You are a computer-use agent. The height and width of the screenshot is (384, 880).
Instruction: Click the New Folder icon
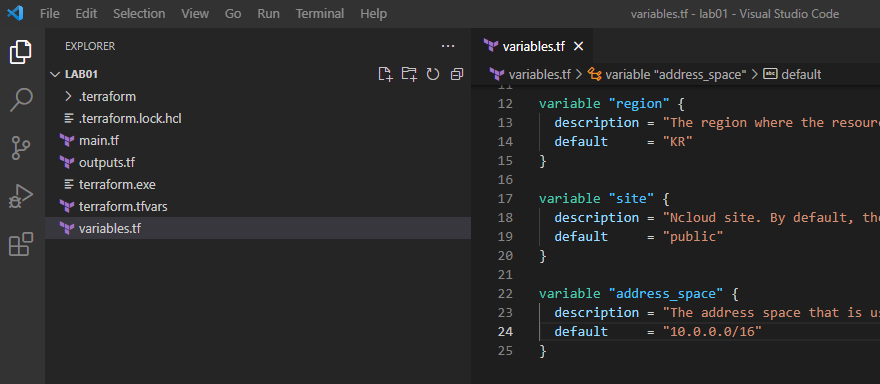click(409, 74)
